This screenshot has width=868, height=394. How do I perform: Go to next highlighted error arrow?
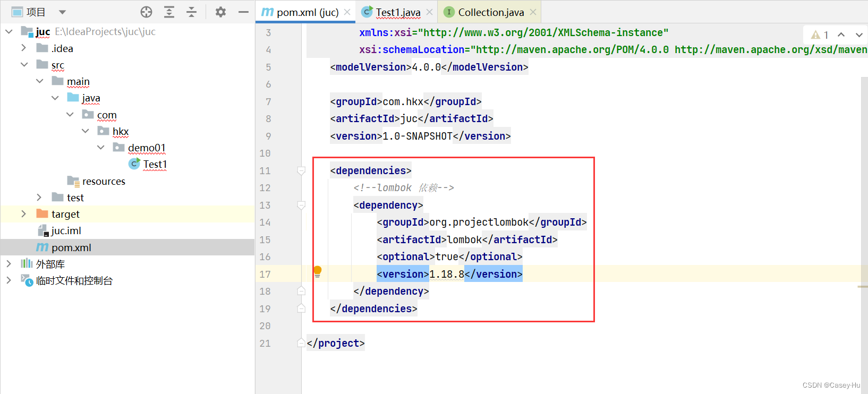pyautogui.click(x=859, y=35)
